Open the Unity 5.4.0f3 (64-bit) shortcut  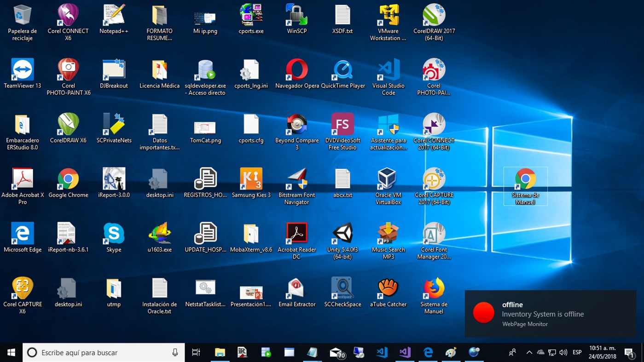tap(342, 241)
